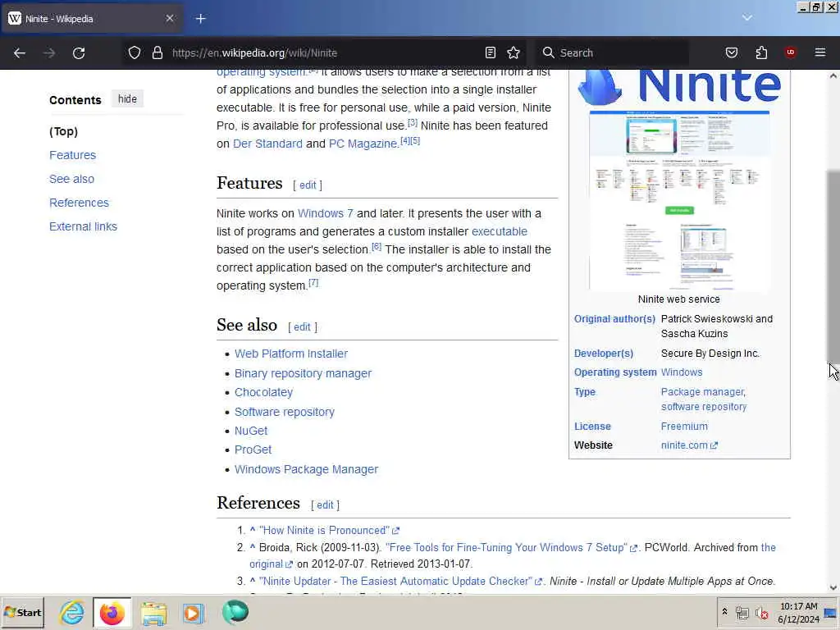The image size is (840, 630).
Task: Show hidden tray icons arrow
Action: 724,611
